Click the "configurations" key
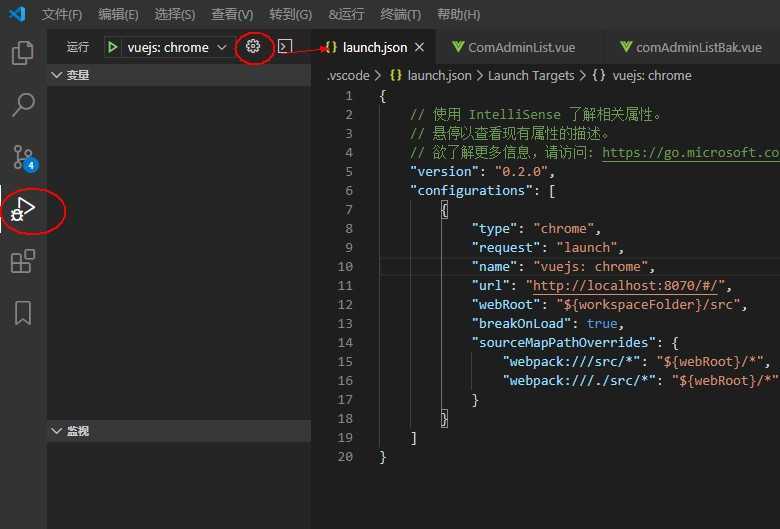780x529 pixels. point(472,190)
